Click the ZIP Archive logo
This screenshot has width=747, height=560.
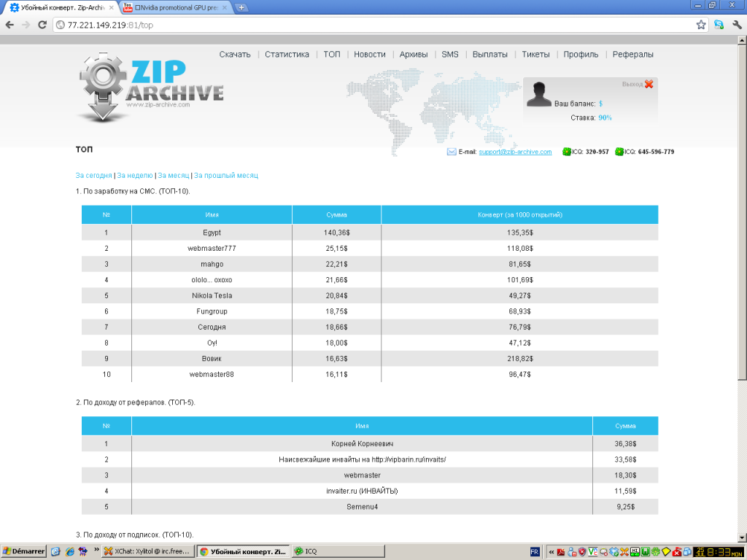(151, 87)
